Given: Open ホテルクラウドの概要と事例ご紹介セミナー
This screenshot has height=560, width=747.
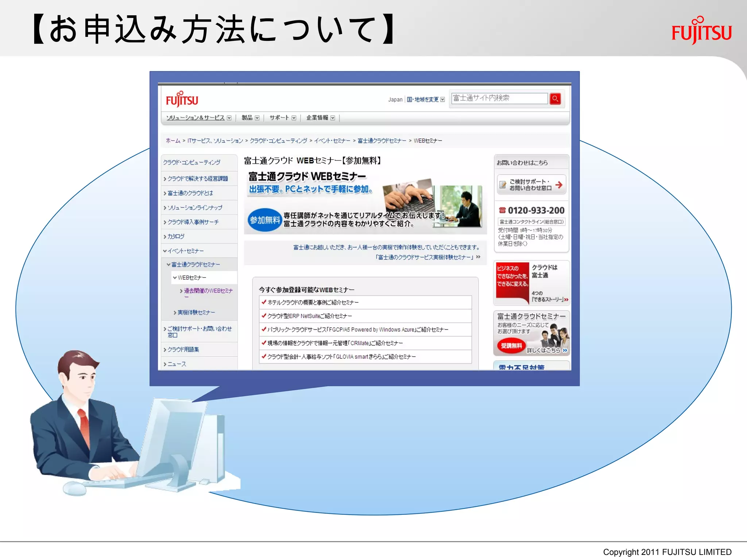Looking at the screenshot, I should click(x=313, y=302).
